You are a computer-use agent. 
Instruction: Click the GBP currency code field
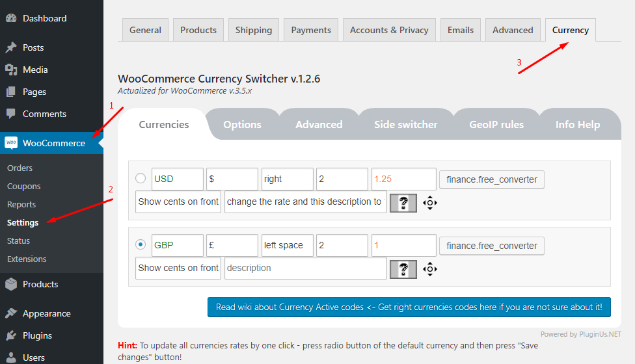(x=178, y=245)
